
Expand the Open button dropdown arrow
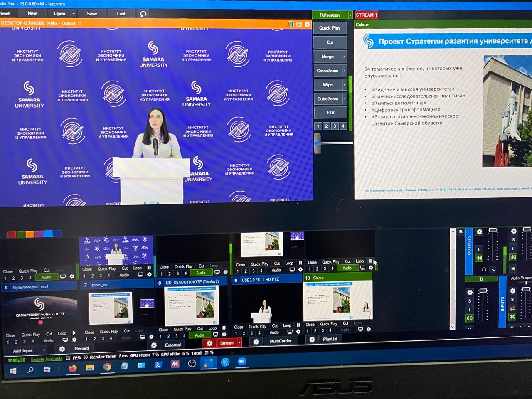click(x=74, y=14)
